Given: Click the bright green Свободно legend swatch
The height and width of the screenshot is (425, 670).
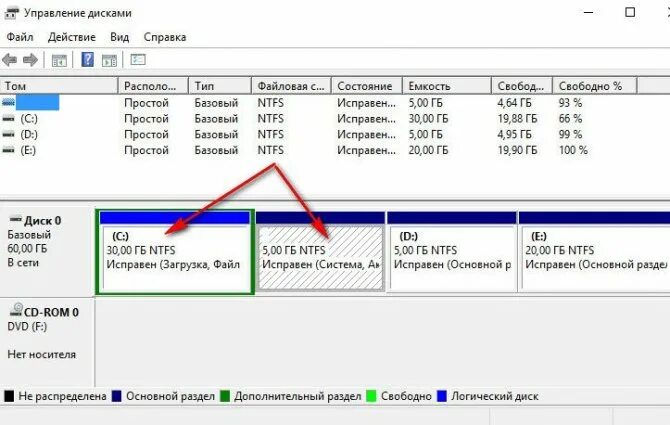Looking at the screenshot, I should (371, 396).
